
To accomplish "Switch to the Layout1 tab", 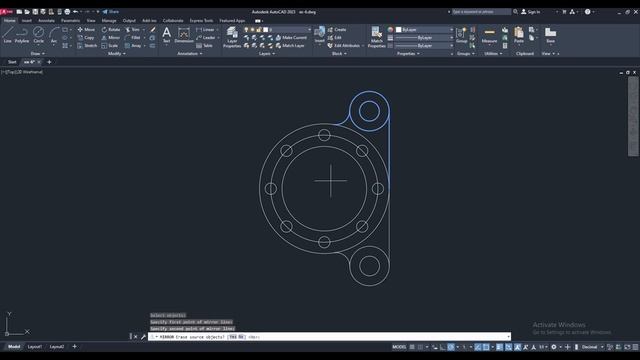I will point(34,347).
